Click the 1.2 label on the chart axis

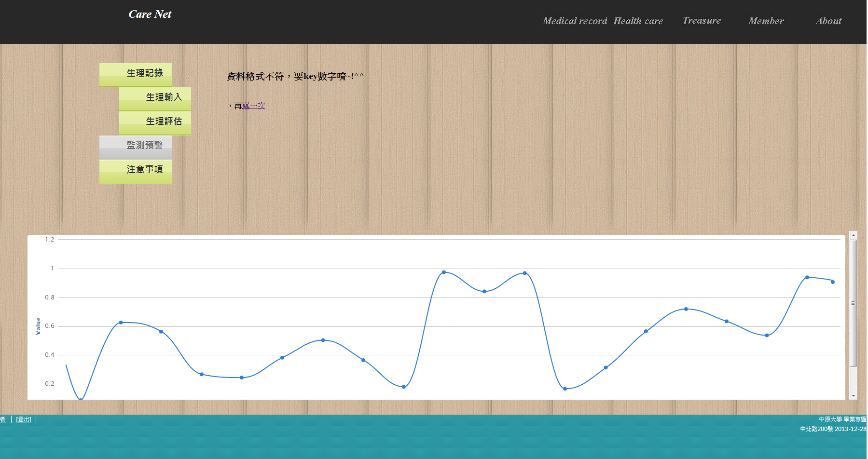pos(50,240)
